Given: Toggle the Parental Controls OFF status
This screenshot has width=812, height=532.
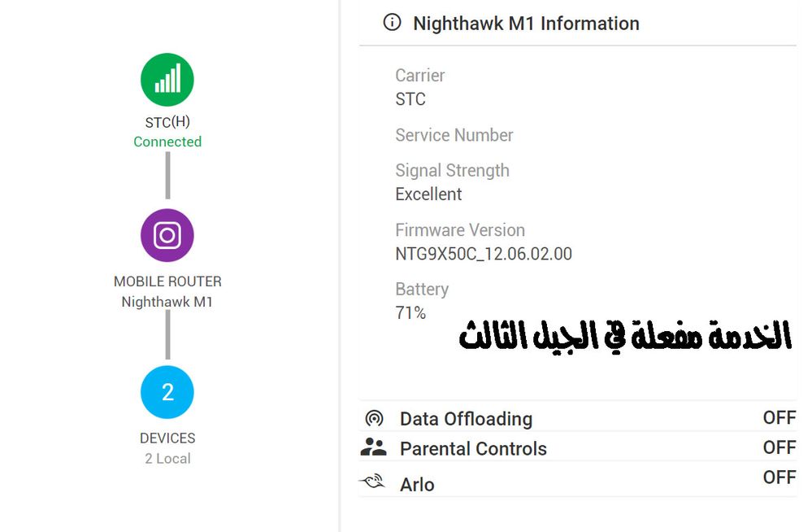Looking at the screenshot, I should pos(779,447).
